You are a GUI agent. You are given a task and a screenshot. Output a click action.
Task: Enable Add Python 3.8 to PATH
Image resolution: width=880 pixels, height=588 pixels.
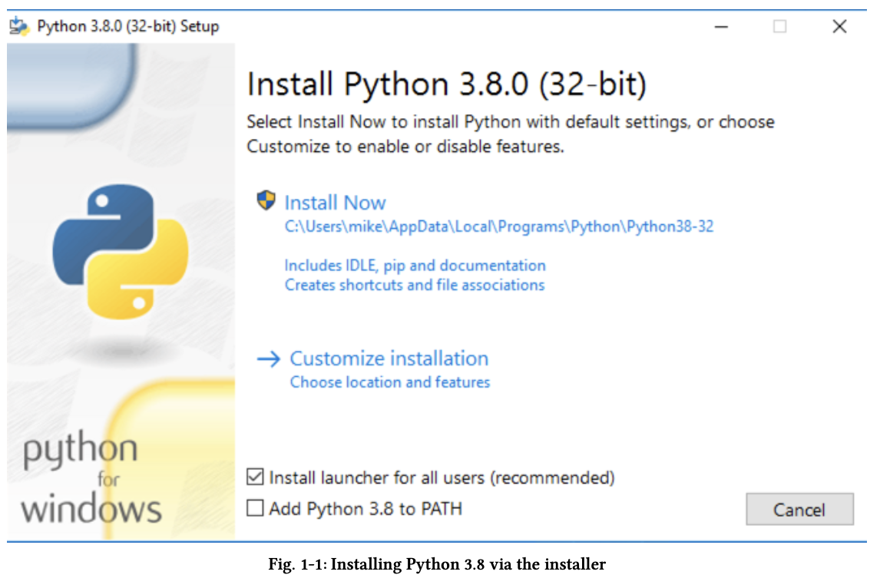(255, 508)
